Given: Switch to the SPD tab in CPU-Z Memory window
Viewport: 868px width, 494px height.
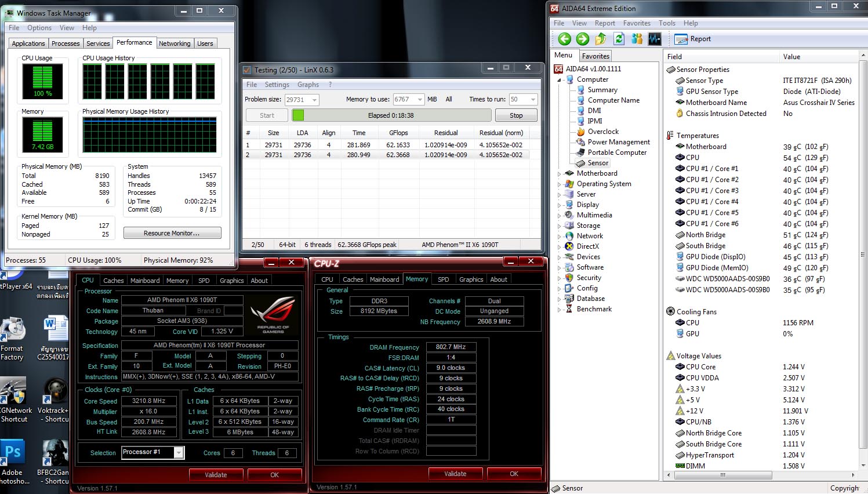Looking at the screenshot, I should 443,279.
